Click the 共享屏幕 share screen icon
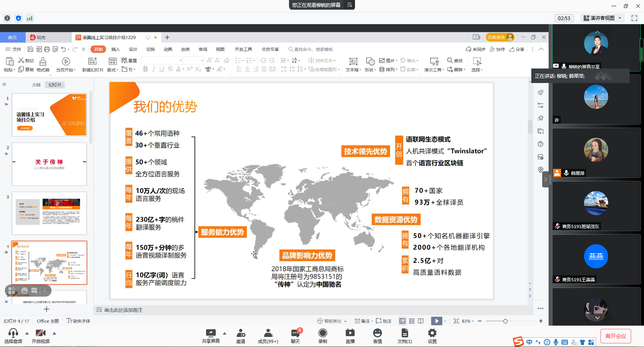 [211, 333]
